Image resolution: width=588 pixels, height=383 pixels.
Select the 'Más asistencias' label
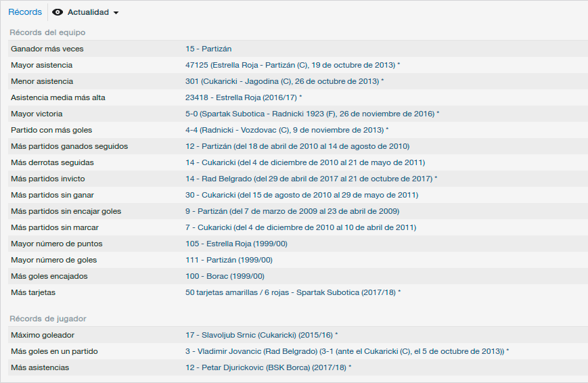click(x=40, y=367)
